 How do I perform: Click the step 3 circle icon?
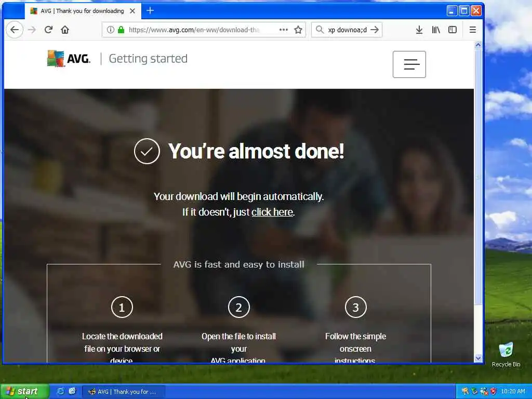click(x=355, y=308)
